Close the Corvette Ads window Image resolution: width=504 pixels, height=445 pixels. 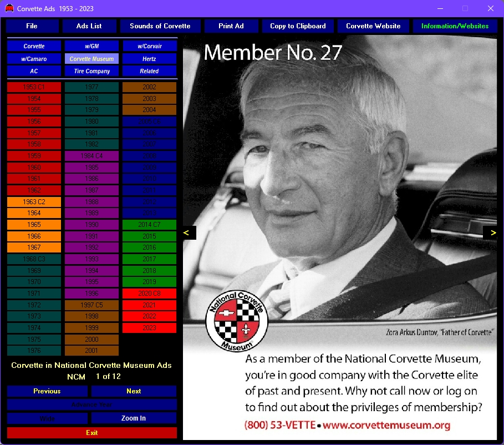coord(491,8)
